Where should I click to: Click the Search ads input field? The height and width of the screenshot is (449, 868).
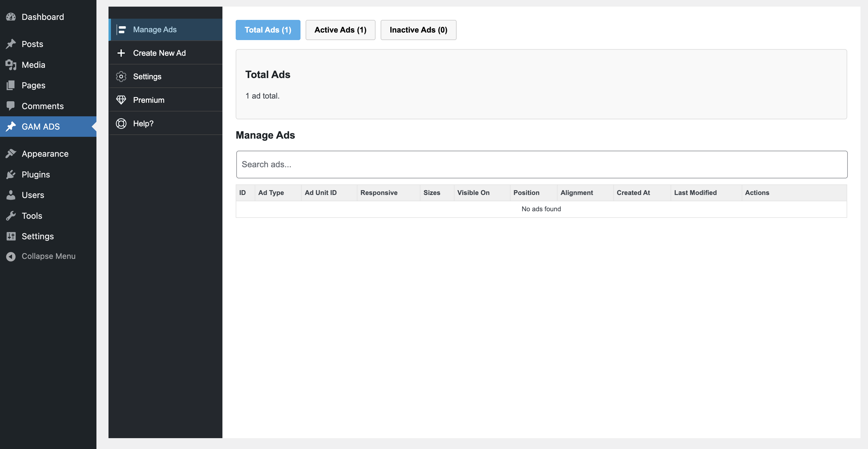tap(542, 164)
